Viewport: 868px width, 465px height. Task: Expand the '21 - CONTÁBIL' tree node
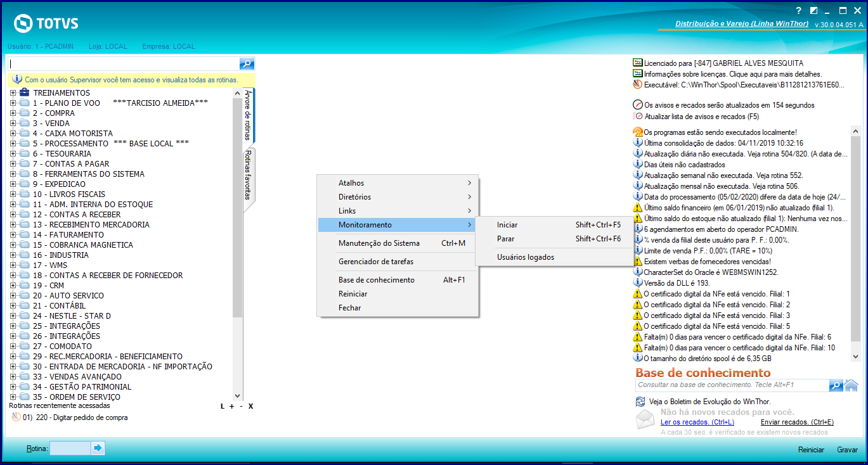coord(13,305)
